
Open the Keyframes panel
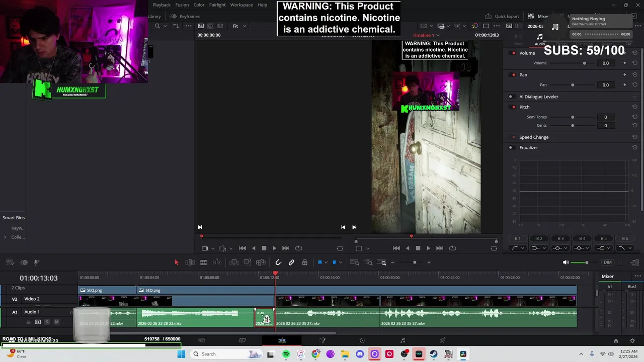coord(186,16)
